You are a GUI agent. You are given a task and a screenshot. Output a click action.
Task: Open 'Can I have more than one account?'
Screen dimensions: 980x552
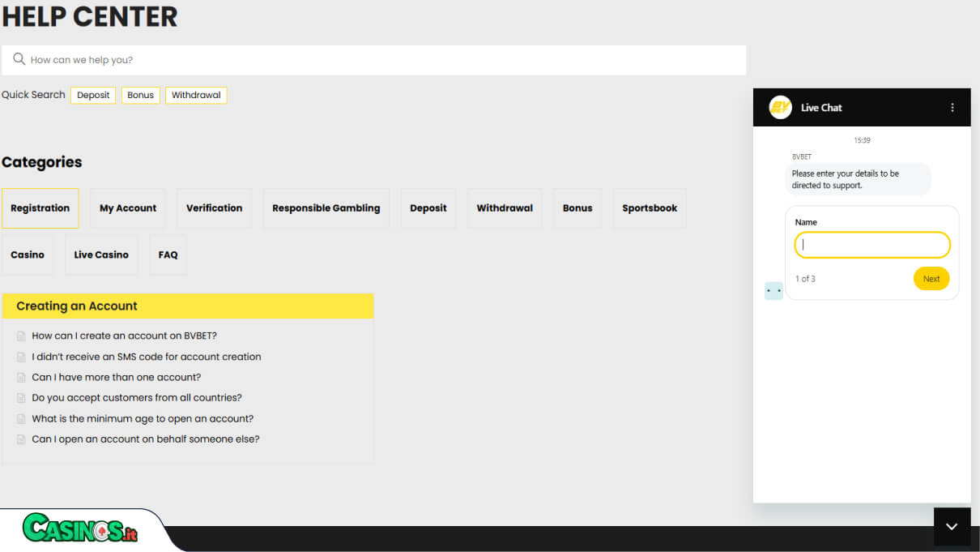tap(117, 377)
